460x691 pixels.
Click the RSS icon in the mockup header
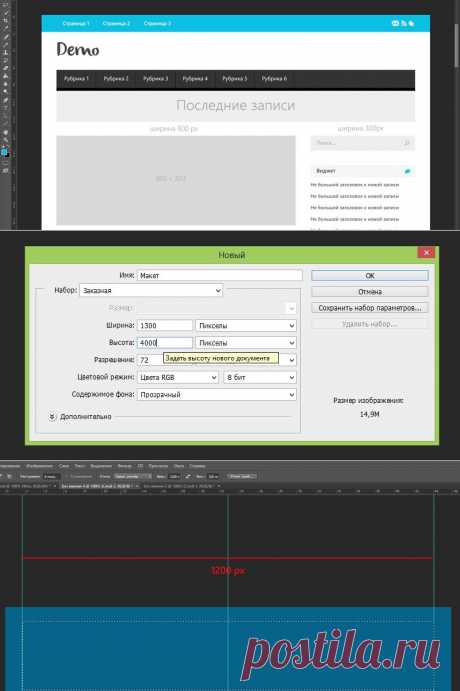[404, 23]
